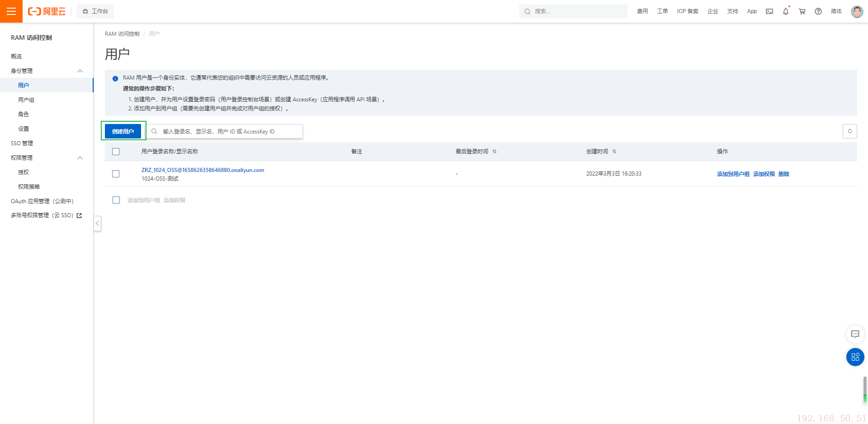Open the external link icon beside 多账号权限管理

80,215
